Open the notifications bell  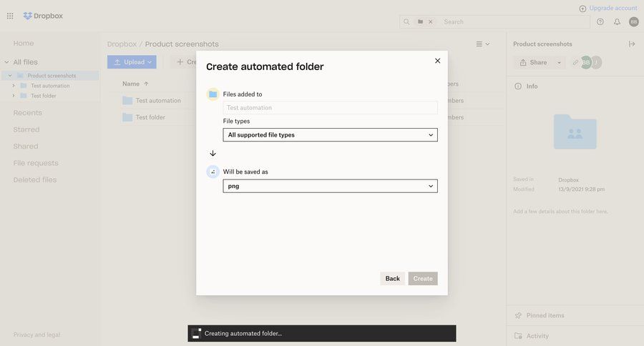617,21
